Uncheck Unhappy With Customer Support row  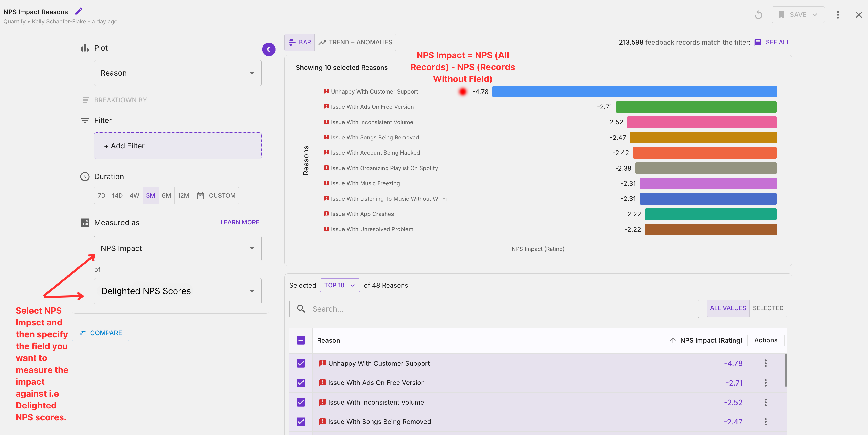tap(301, 363)
